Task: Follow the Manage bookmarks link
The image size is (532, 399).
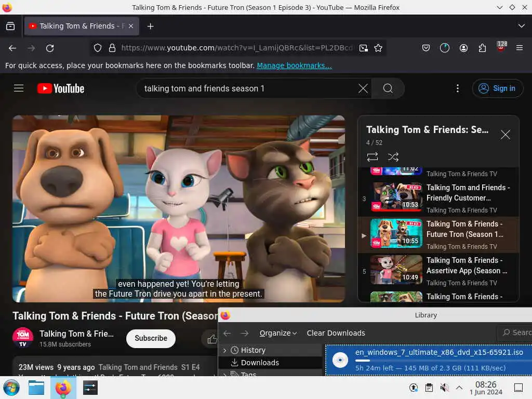Action: coord(294,65)
